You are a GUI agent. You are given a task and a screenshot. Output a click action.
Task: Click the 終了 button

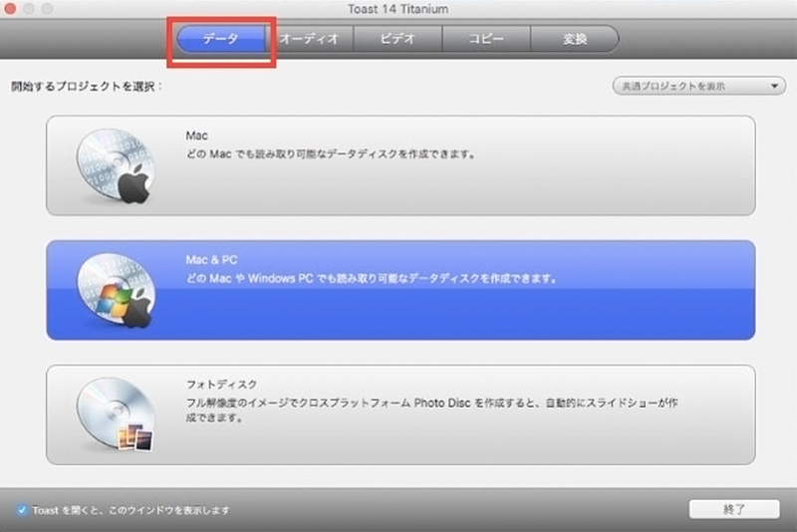pyautogui.click(x=734, y=509)
